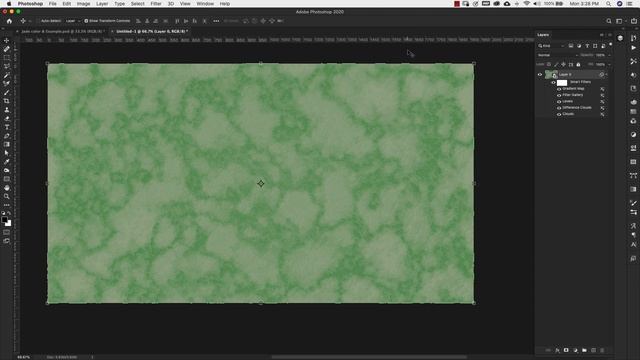Click the Lock all padlock icon
Viewport: 640px width, 360px height.
tap(578, 64)
